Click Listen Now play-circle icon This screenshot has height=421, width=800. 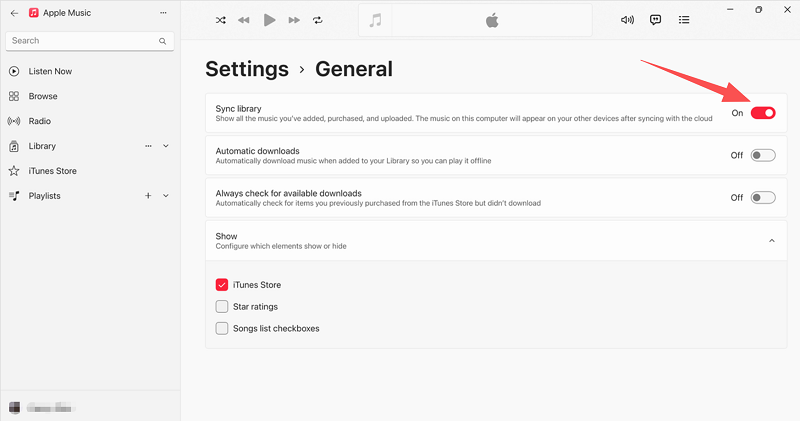pyautogui.click(x=14, y=71)
